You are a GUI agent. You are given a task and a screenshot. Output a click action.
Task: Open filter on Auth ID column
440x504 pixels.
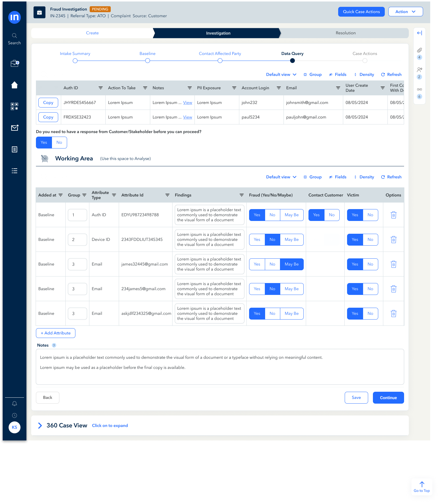click(x=101, y=88)
